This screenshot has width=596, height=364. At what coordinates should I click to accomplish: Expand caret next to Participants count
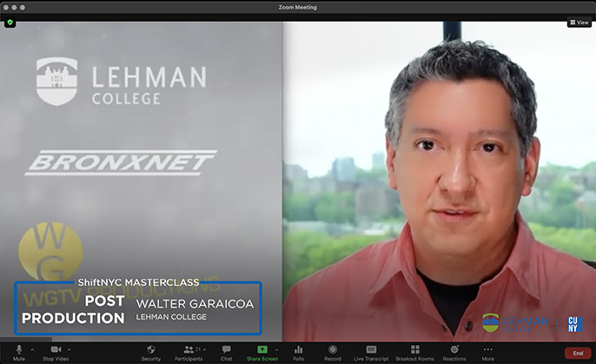205,349
